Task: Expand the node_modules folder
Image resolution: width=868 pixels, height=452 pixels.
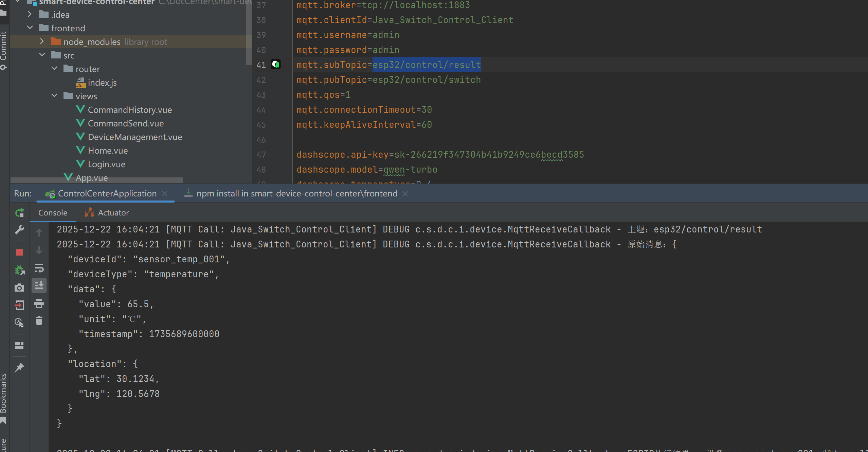Action: tap(42, 41)
